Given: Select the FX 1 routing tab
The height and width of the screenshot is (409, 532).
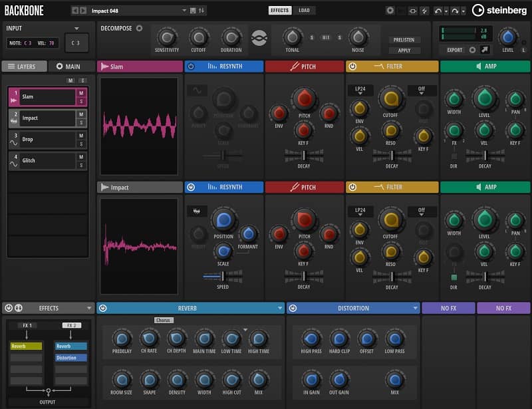Looking at the screenshot, I should coord(27,325).
